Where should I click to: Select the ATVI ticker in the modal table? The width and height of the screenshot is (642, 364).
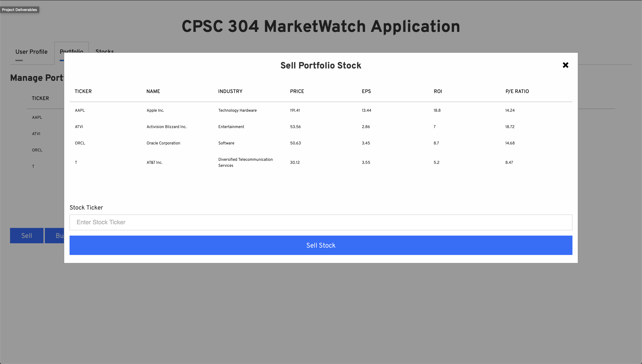(x=79, y=127)
